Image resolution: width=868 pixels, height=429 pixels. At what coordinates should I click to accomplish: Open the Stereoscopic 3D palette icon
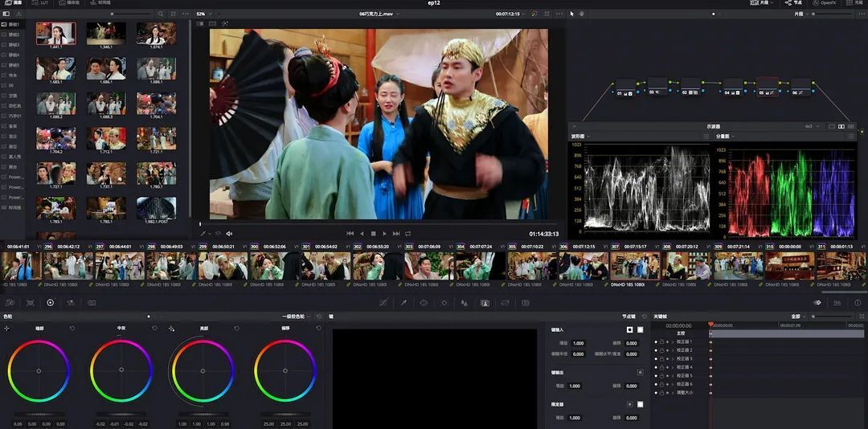click(x=526, y=303)
